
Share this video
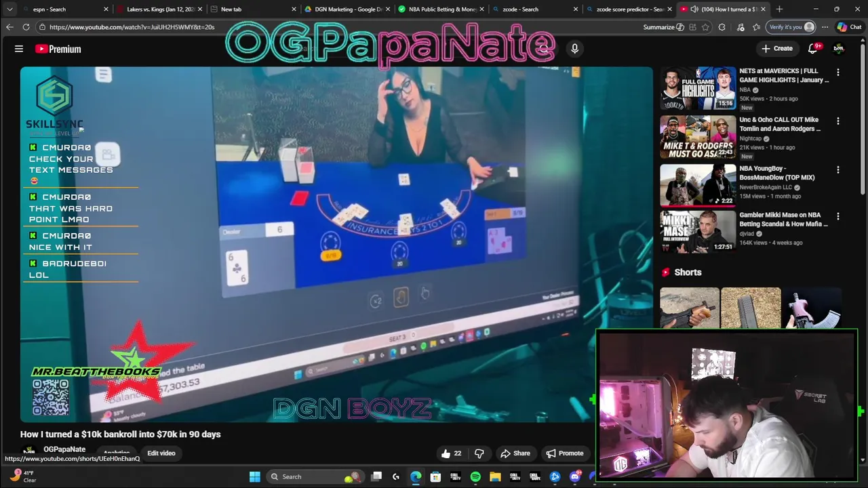coord(515,453)
